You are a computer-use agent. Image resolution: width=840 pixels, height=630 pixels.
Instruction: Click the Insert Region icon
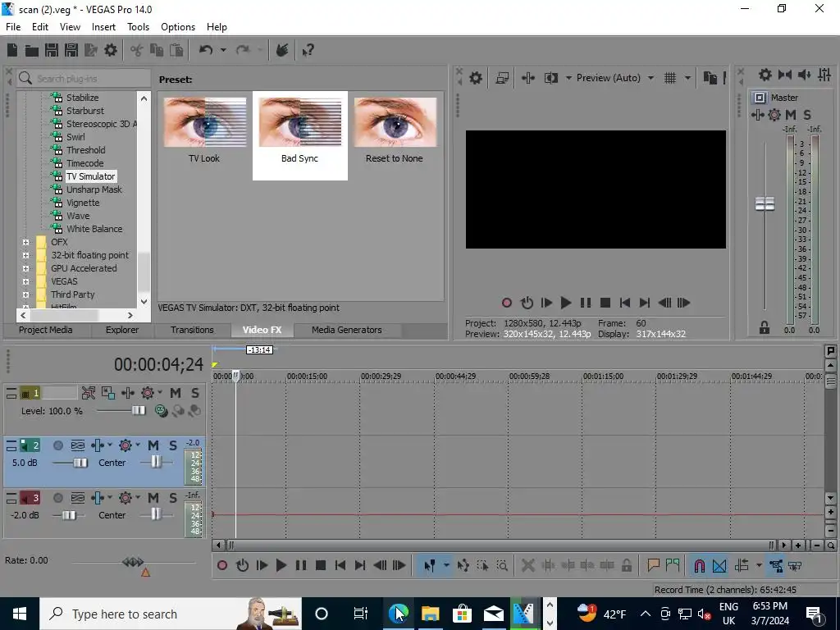[x=673, y=566]
